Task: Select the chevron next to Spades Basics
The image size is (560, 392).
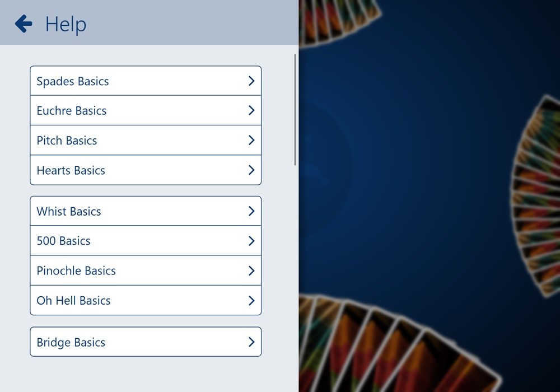Action: click(x=251, y=81)
